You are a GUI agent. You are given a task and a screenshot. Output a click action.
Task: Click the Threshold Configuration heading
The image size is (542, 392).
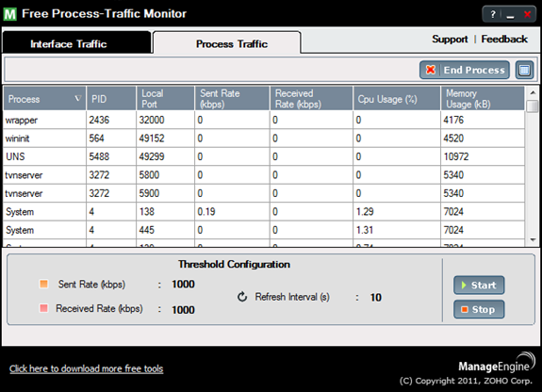click(x=234, y=264)
